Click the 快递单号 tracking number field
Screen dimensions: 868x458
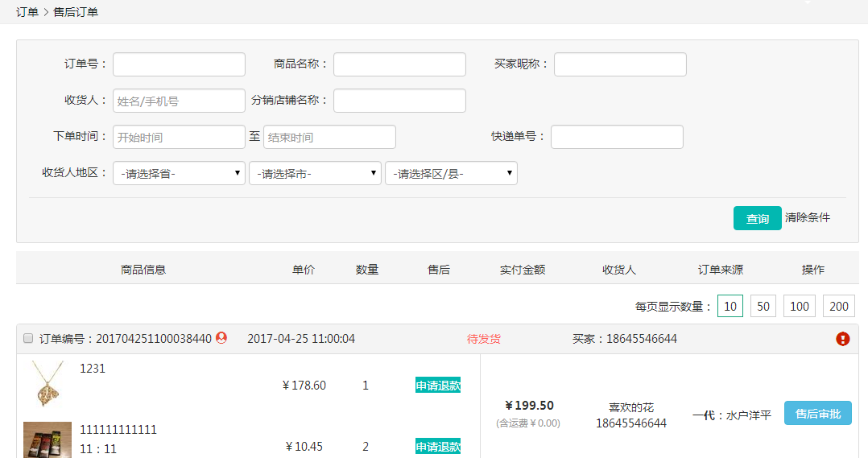coord(617,137)
